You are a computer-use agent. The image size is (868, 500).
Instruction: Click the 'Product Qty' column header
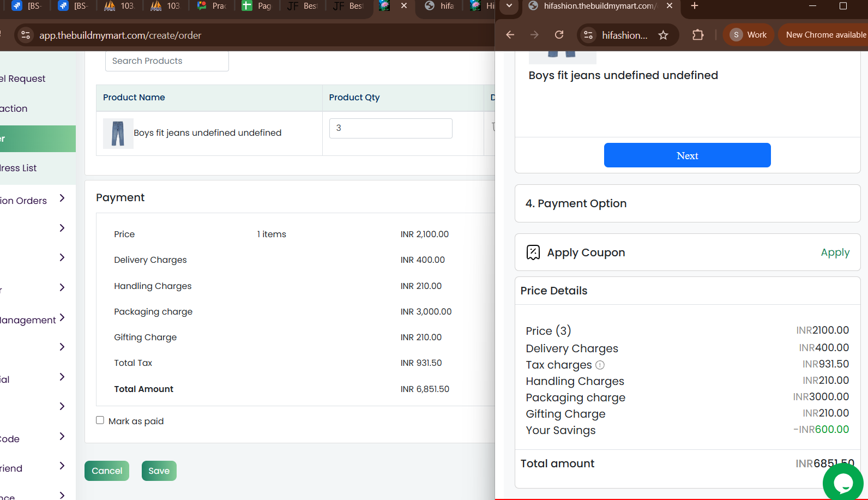point(354,97)
